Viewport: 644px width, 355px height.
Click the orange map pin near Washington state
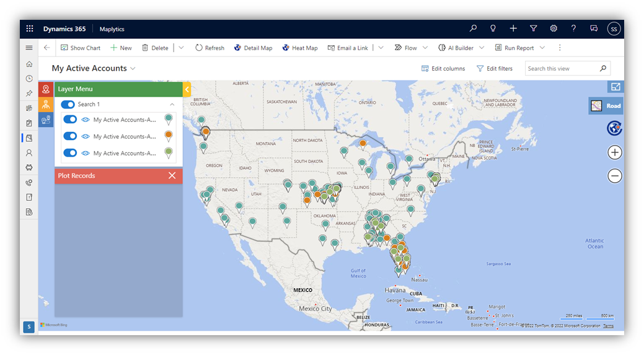click(206, 132)
